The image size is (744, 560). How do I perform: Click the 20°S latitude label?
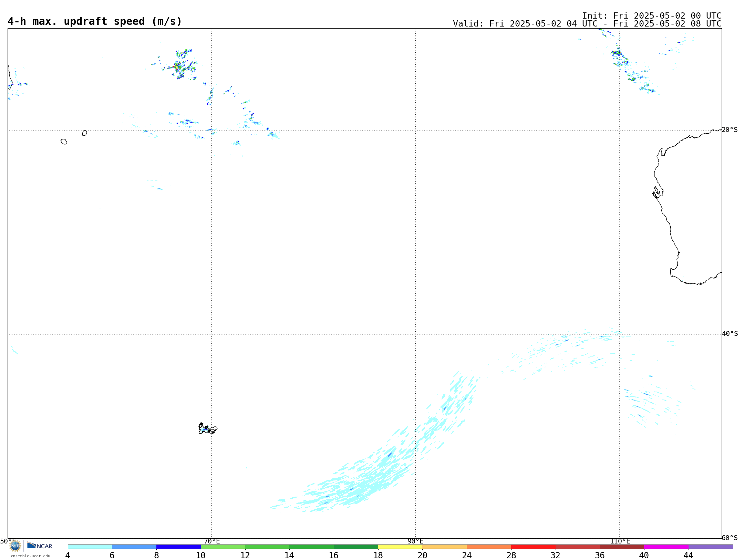click(730, 130)
